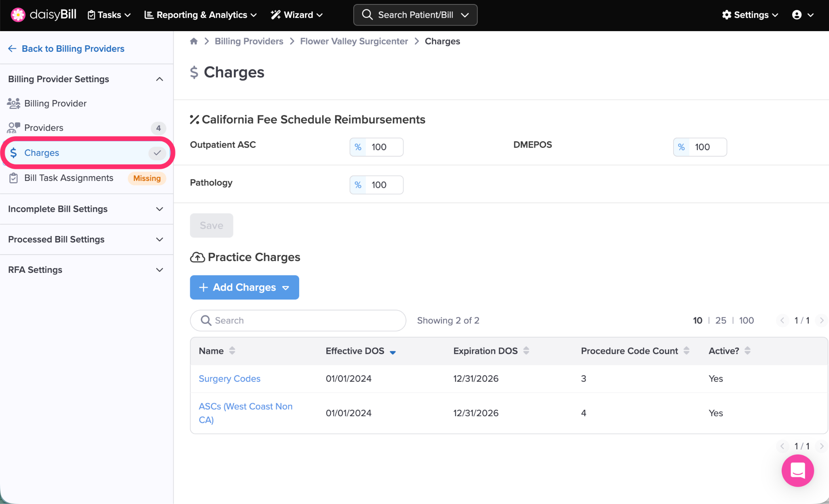829x504 pixels.
Task: Sort table by Name column
Action: (232, 351)
